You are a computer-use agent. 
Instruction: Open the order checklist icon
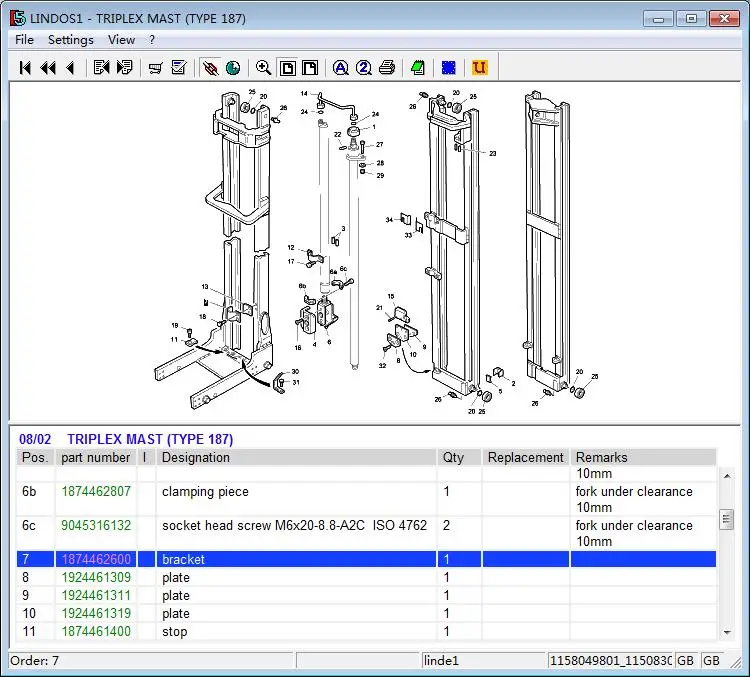click(x=178, y=67)
